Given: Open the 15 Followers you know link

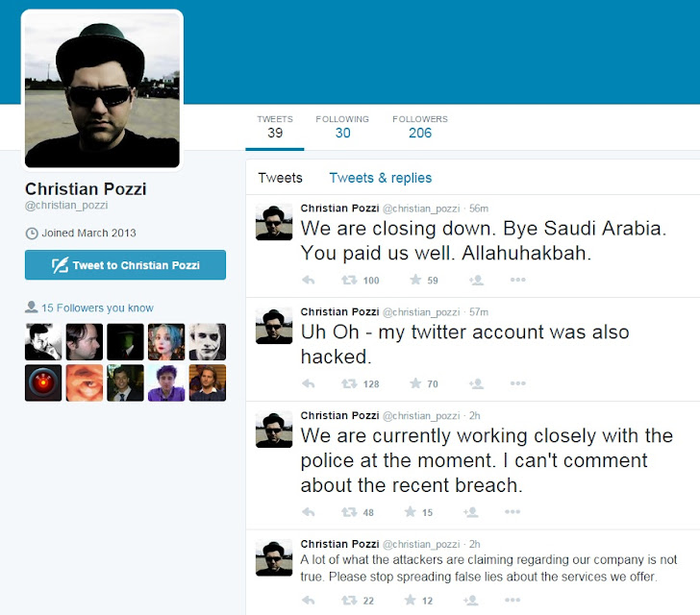Looking at the screenshot, I should 97,307.
